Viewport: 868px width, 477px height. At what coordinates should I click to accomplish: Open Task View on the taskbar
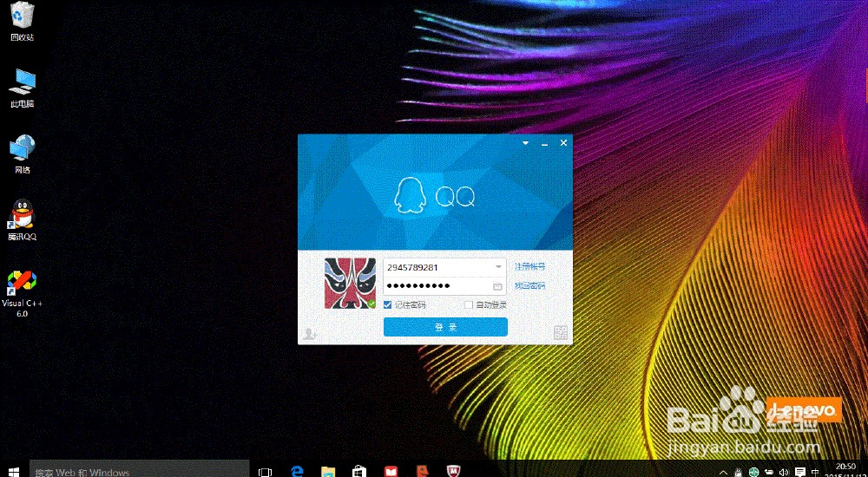266,472
